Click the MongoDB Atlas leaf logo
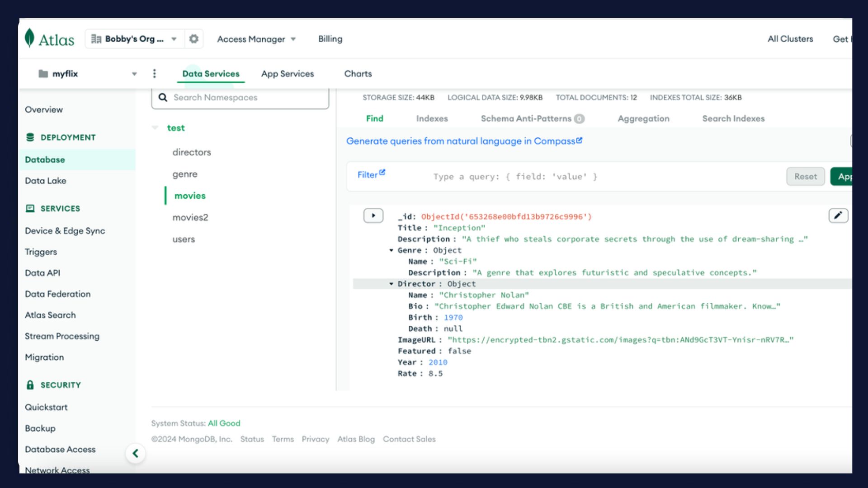Screen dimensions: 868x488 [x=29, y=38]
